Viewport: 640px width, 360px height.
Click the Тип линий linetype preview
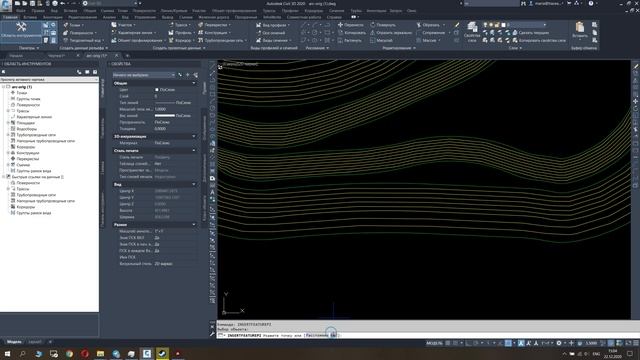pyautogui.click(x=164, y=103)
